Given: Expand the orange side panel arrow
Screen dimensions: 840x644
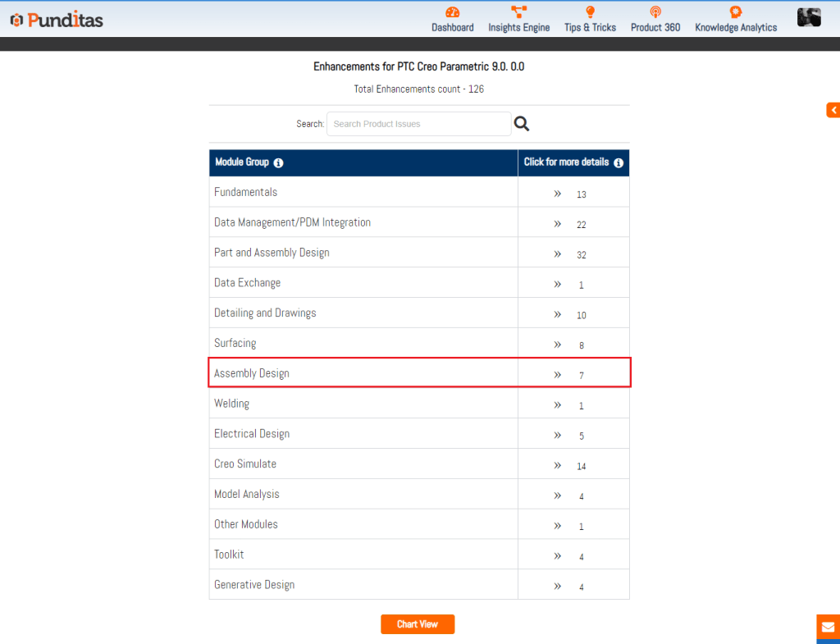Looking at the screenshot, I should coord(833,110).
